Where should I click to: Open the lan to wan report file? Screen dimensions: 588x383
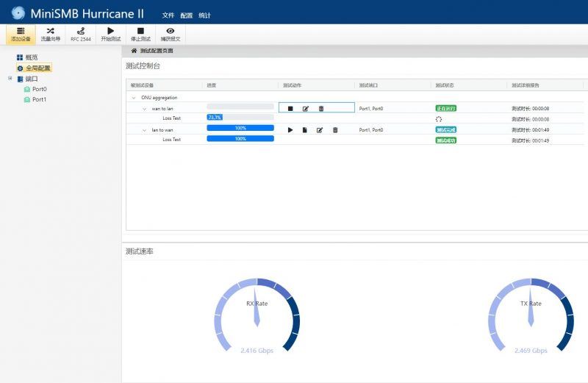pyautogui.click(x=305, y=130)
